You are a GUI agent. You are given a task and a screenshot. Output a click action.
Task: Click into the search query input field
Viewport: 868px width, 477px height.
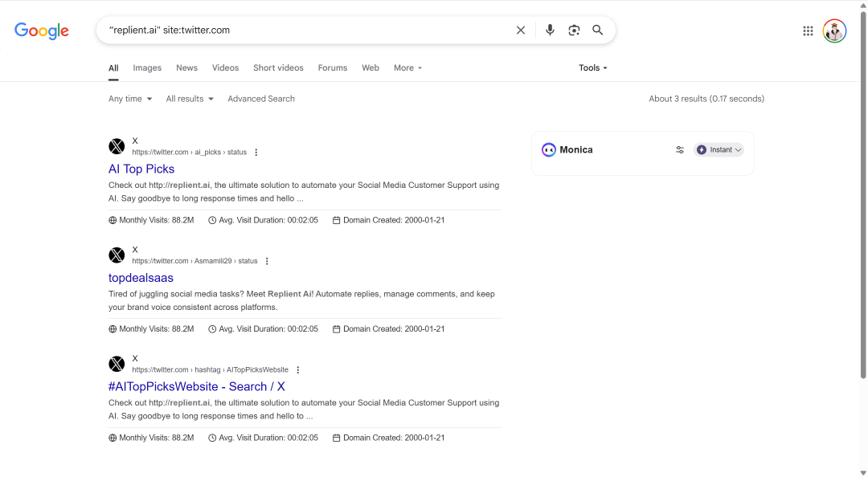pos(307,31)
